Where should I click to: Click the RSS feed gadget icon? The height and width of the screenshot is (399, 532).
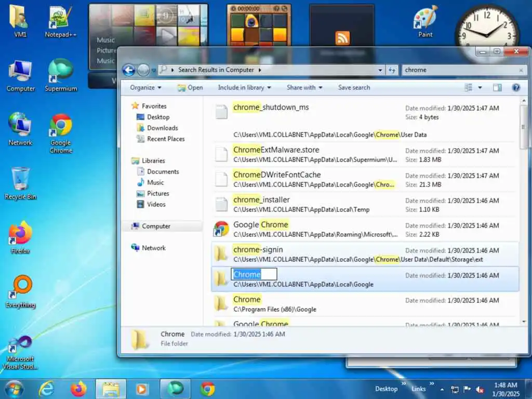point(342,37)
